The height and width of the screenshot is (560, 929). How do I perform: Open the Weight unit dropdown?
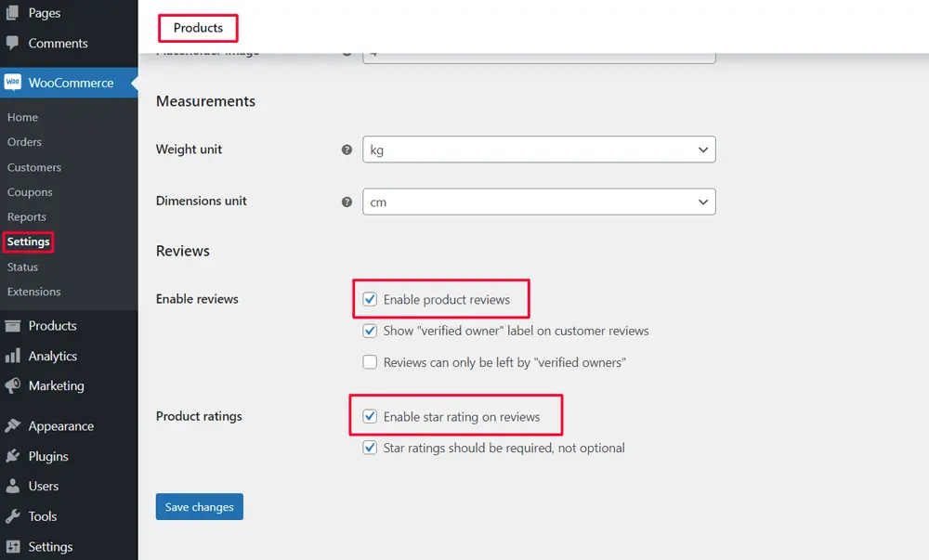point(539,149)
